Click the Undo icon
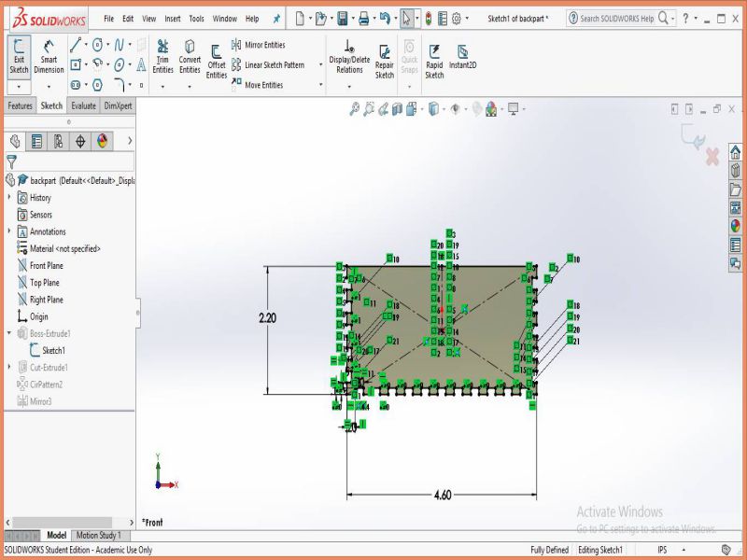The width and height of the screenshot is (747, 560). pyautogui.click(x=385, y=19)
